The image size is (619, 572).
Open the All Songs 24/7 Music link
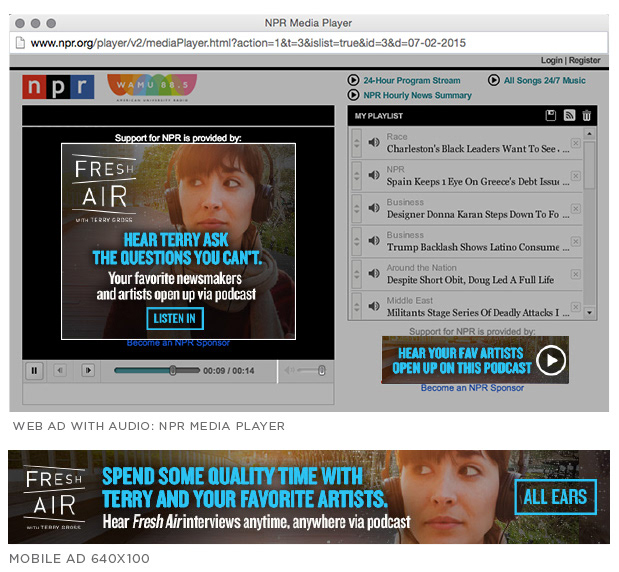(544, 80)
